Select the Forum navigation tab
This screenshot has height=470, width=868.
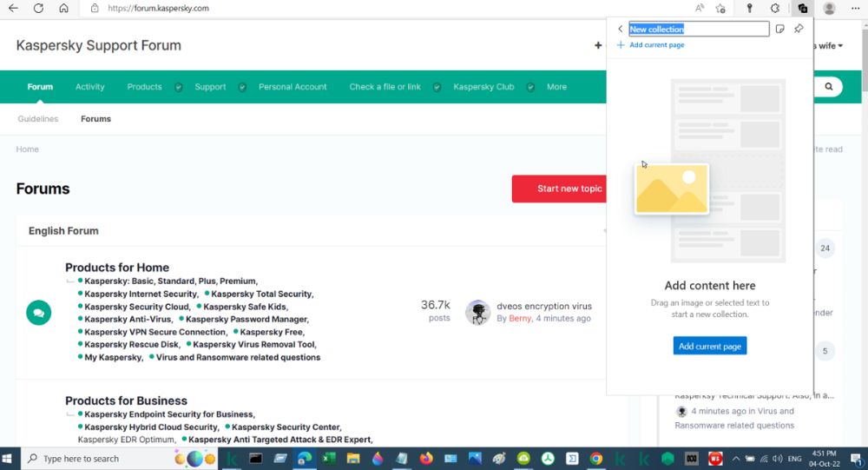(41, 87)
